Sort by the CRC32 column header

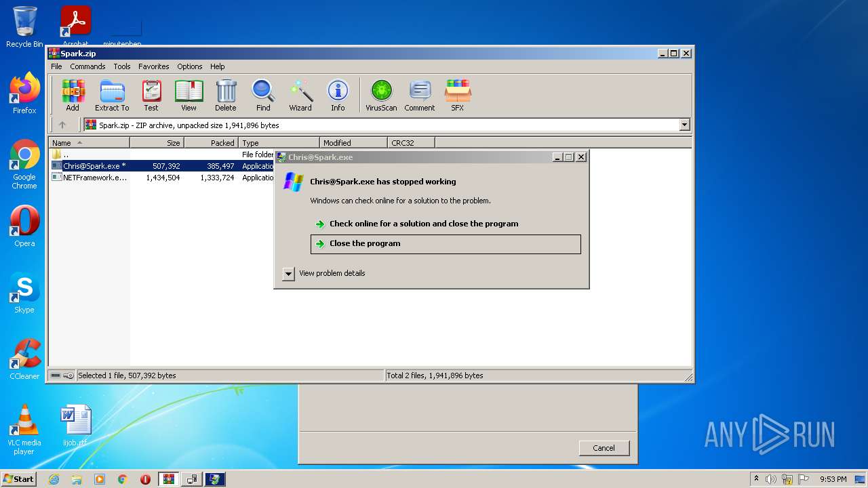(411, 143)
